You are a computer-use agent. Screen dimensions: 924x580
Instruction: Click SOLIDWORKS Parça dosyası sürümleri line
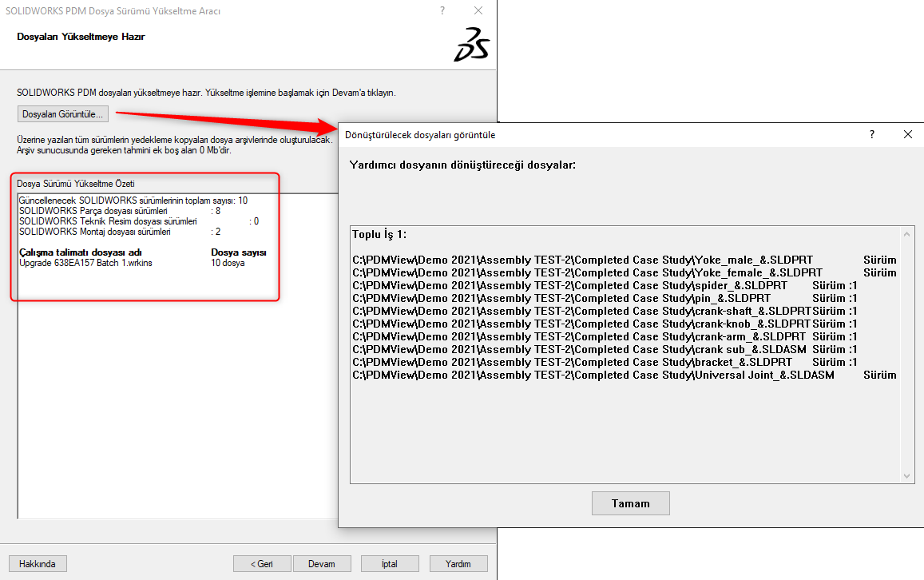coord(120,211)
